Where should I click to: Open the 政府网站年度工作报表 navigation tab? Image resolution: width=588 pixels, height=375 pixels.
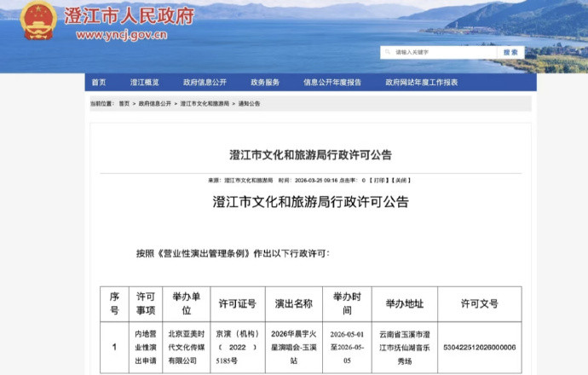pos(422,83)
